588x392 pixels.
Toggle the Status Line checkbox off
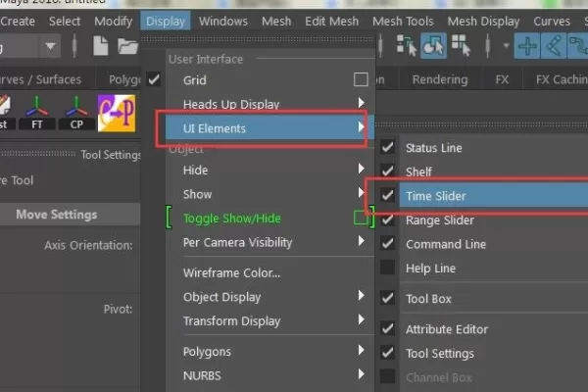pos(388,148)
